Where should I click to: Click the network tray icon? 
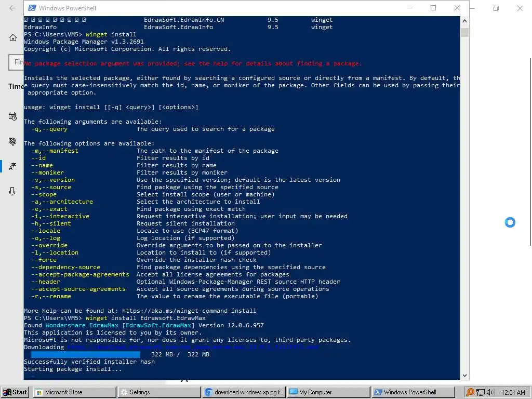(481, 392)
